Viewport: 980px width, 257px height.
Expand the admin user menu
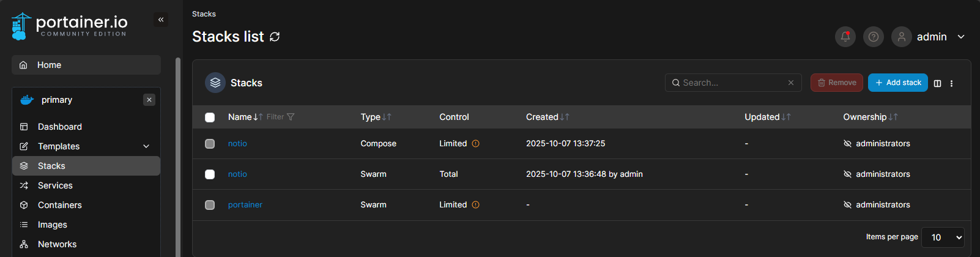coord(961,37)
